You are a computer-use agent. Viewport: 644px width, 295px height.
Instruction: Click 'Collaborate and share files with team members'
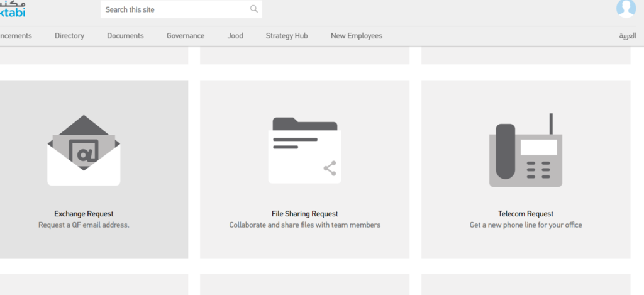(x=305, y=225)
